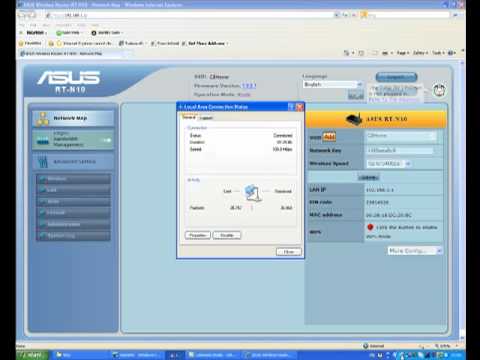The height and width of the screenshot is (360, 480).
Task: Click the Disable button in dialog
Action: click(227, 235)
